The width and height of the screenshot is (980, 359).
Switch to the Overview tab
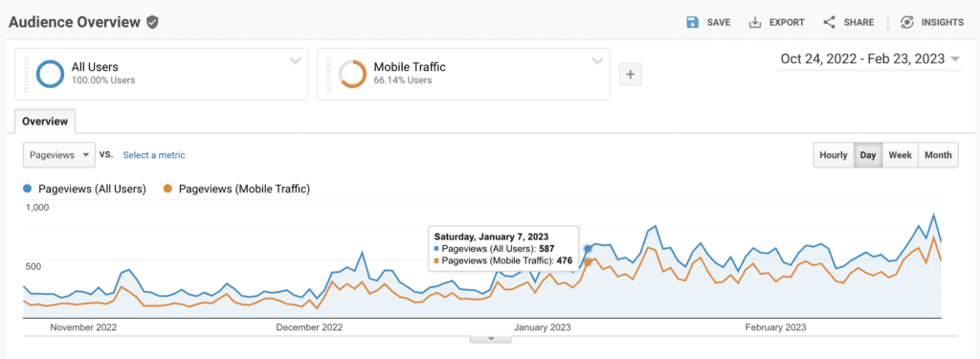pyautogui.click(x=45, y=122)
